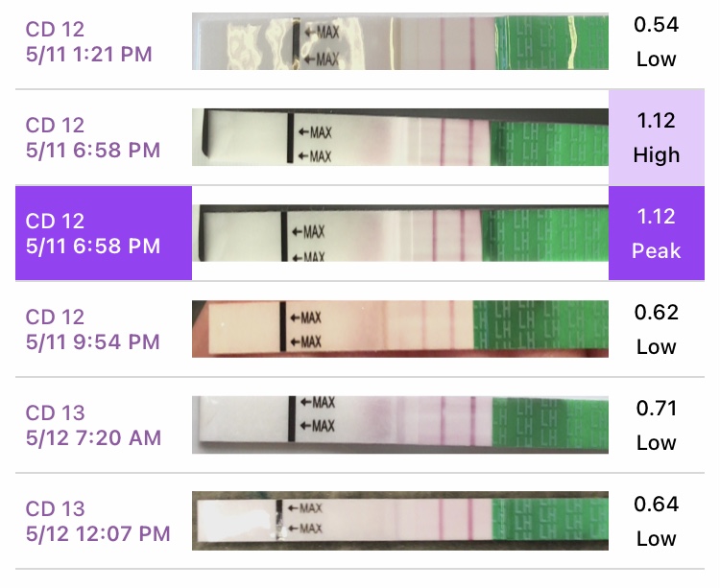This screenshot has height=588, width=720.
Task: Click the 0.54 Low result value
Action: coord(657,41)
